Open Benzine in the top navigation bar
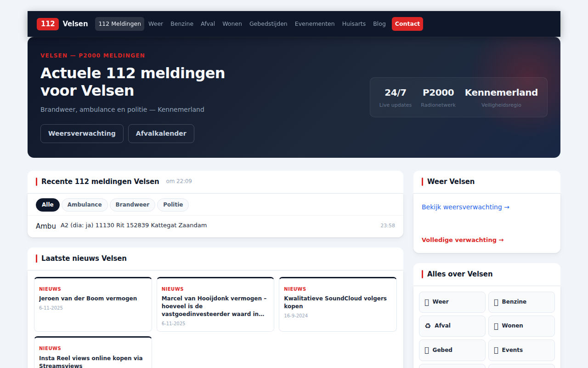Image resolution: width=588 pixels, height=368 pixels. pos(182,24)
